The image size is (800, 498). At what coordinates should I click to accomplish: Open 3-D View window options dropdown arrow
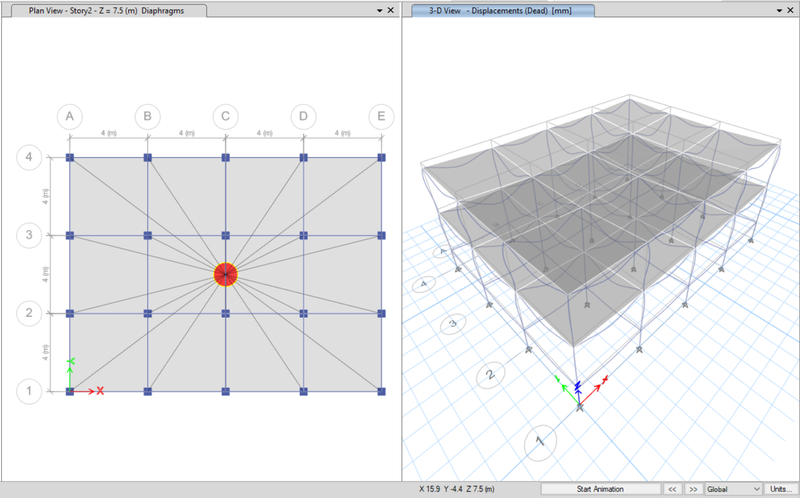pyautogui.click(x=779, y=10)
